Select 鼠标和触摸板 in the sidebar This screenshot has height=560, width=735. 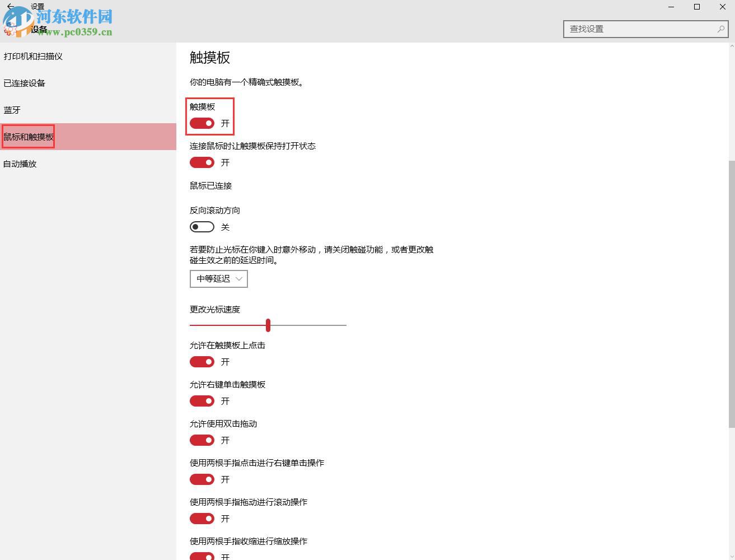tap(27, 136)
